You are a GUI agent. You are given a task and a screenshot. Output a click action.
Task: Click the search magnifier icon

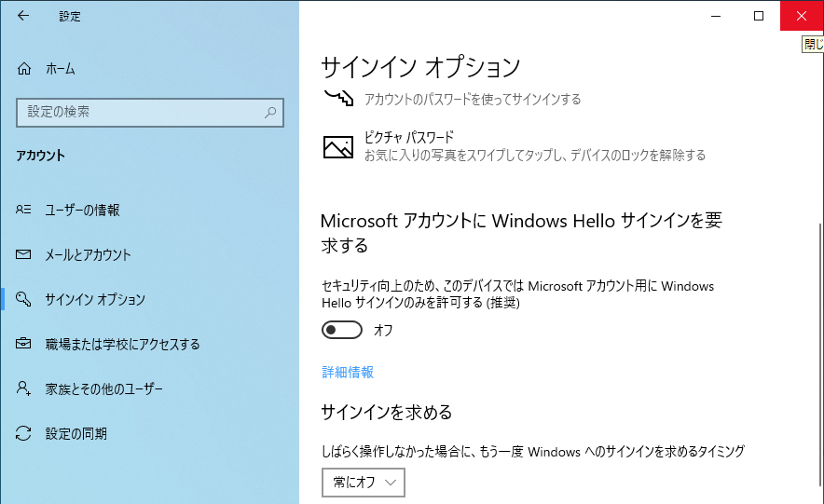pyautogui.click(x=270, y=112)
